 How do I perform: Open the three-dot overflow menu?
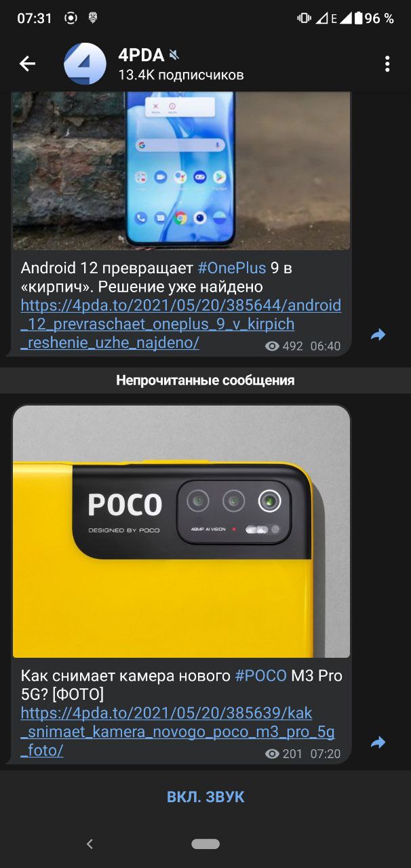[387, 64]
